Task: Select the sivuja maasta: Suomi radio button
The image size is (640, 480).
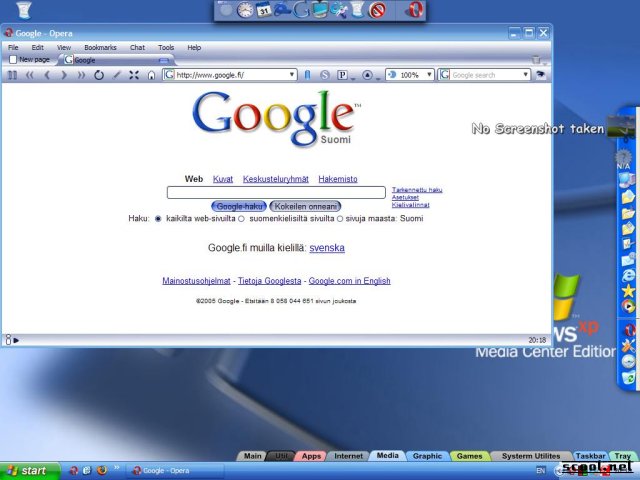Action: [x=340, y=219]
